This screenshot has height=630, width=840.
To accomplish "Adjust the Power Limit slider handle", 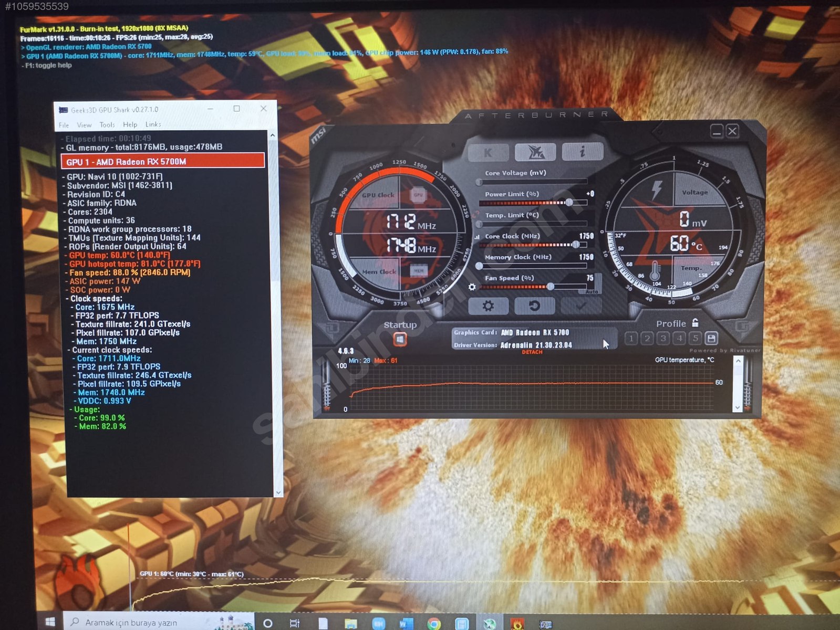I will 569,203.
